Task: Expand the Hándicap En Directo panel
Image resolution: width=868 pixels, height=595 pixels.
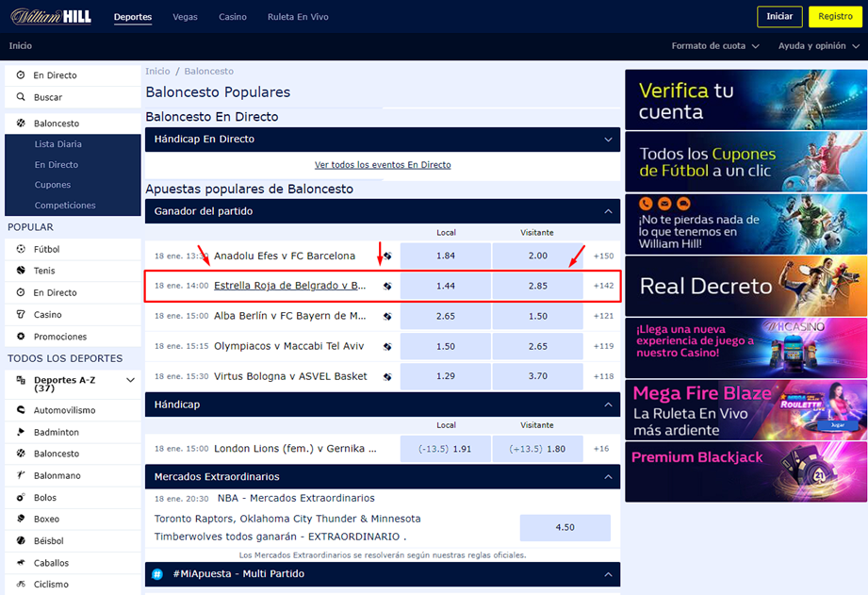Action: click(x=608, y=140)
